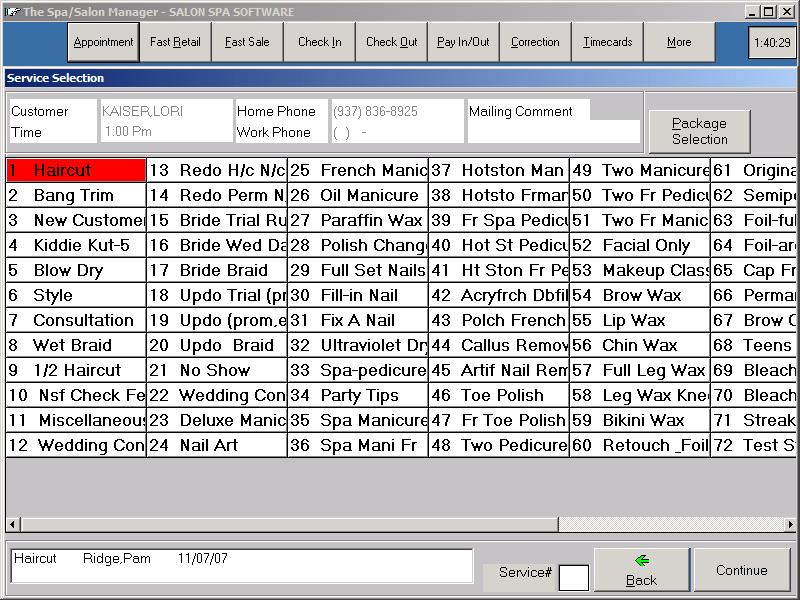
Task: Choose the Blow Dry service
Action: [76, 271]
